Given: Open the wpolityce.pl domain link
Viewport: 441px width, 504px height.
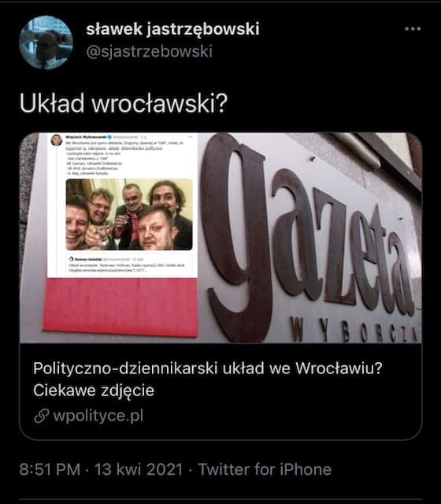Looking at the screenshot, I should click(x=98, y=416).
